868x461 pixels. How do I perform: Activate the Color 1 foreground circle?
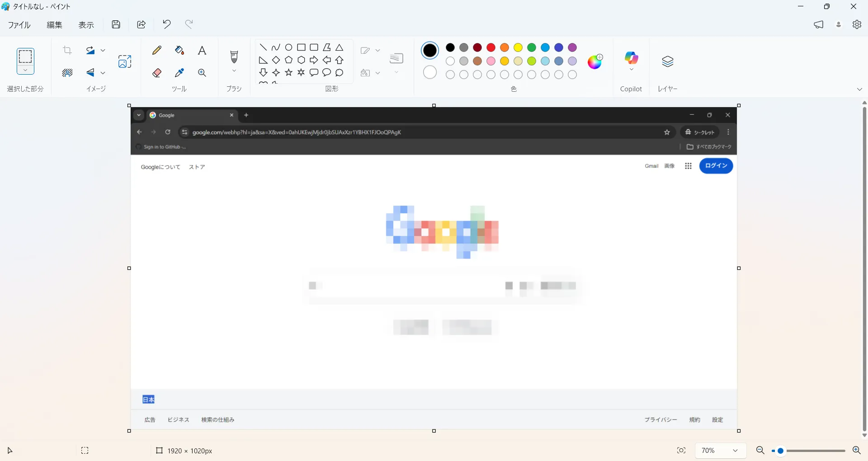click(430, 50)
